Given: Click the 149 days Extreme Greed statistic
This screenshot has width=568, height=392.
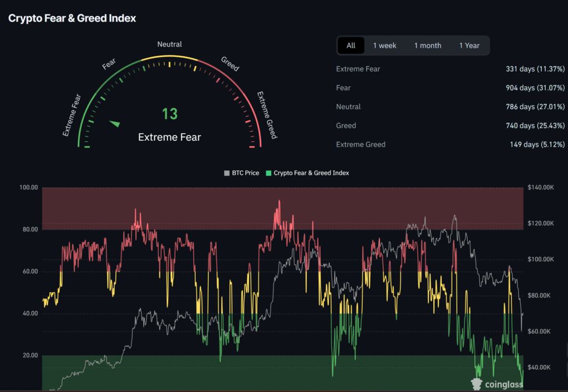Looking at the screenshot, I should coord(537,144).
